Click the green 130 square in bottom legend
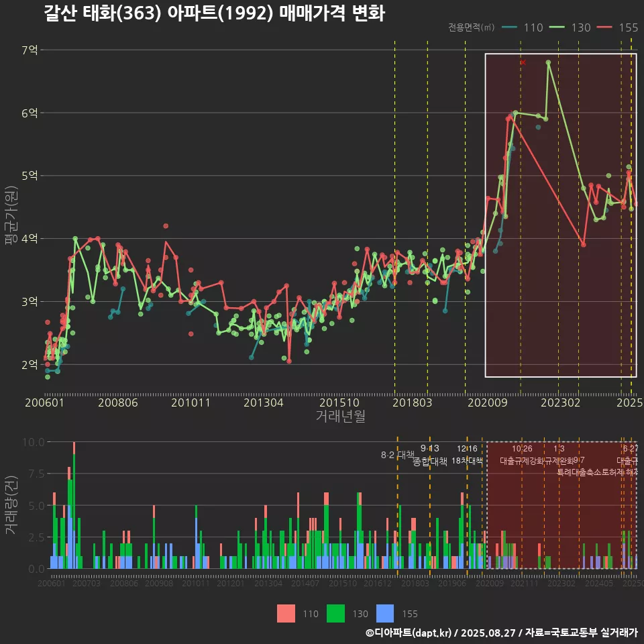 (335, 613)
